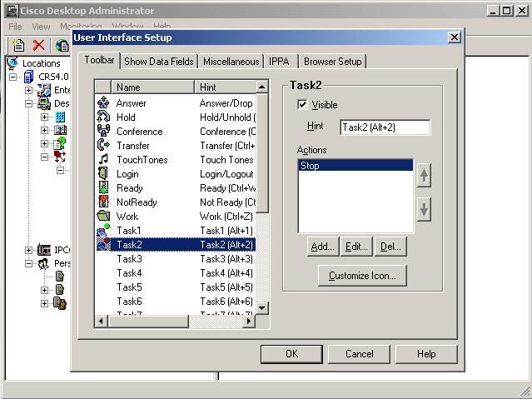This screenshot has width=532, height=399.
Task: Select the Stop action entry
Action: tap(355, 166)
